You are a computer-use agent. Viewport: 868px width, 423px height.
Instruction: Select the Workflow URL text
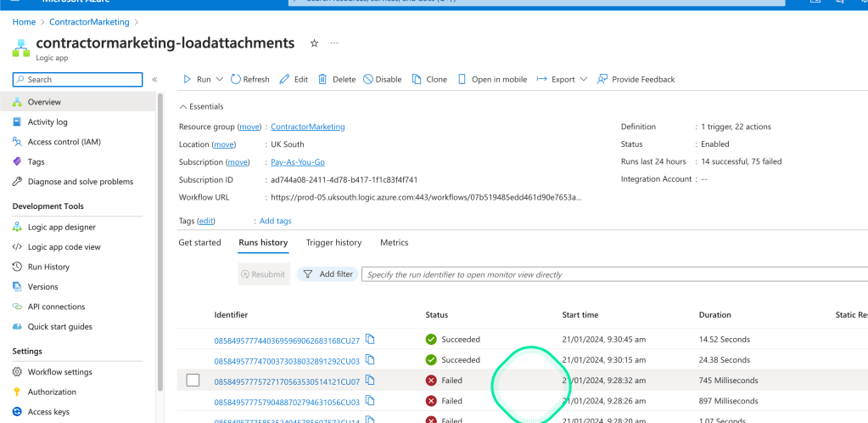pos(426,197)
